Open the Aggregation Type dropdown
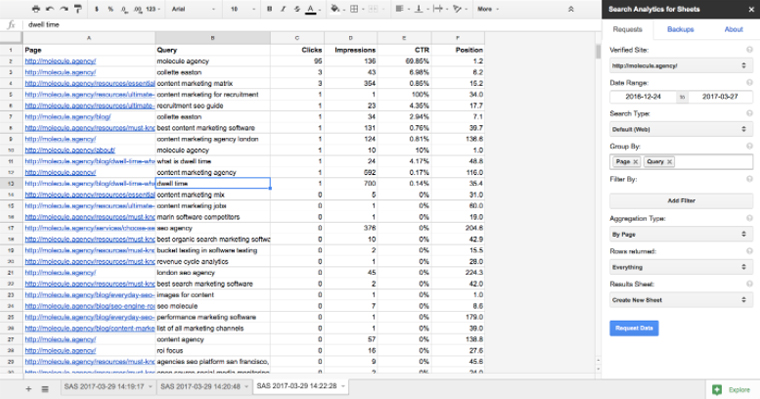The height and width of the screenshot is (399, 760). [681, 234]
